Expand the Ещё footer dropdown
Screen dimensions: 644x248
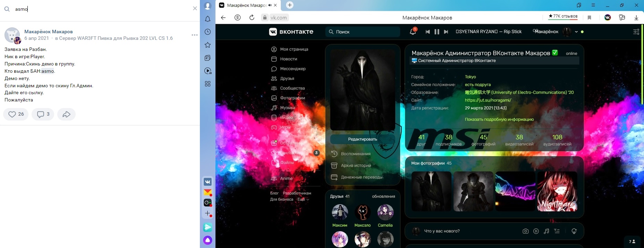coord(303,200)
